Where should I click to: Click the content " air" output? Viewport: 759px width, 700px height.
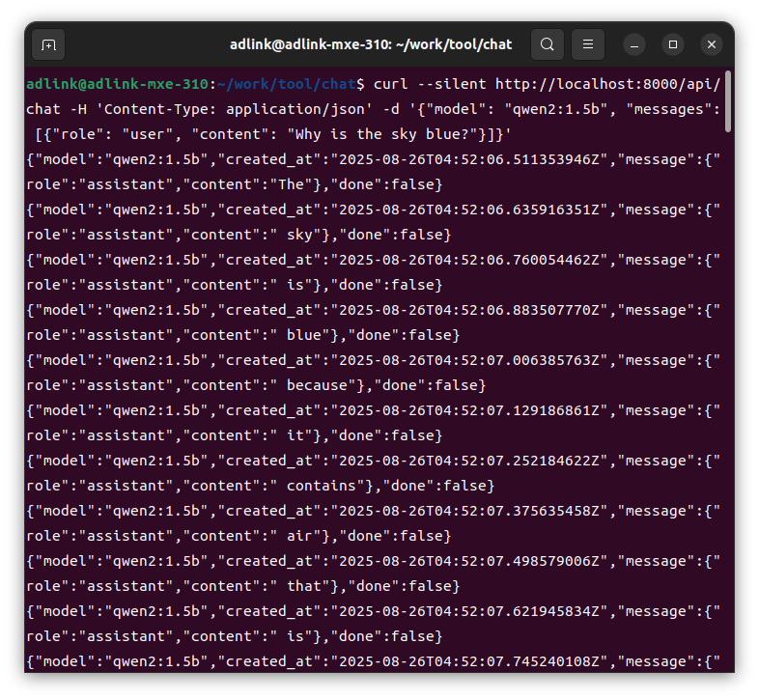(295, 537)
